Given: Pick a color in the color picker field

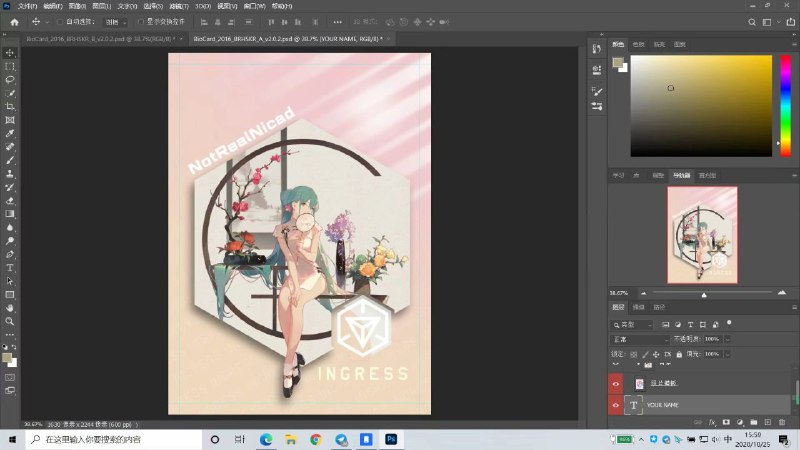Looking at the screenshot, I should (x=700, y=105).
